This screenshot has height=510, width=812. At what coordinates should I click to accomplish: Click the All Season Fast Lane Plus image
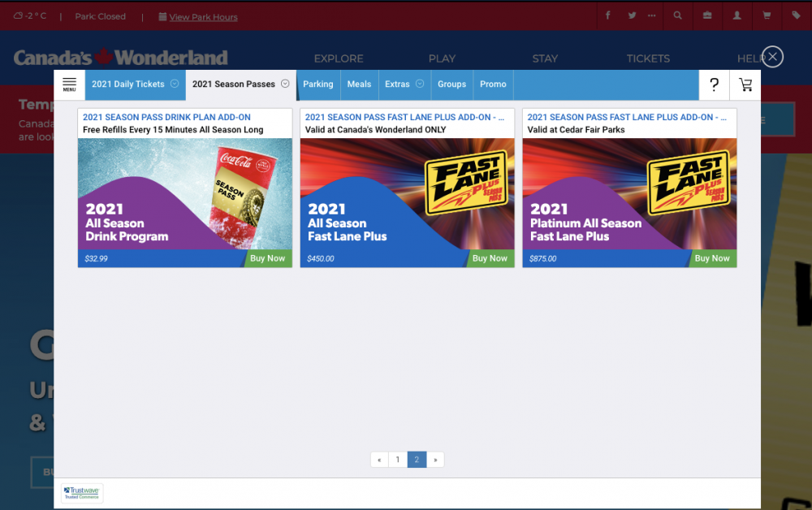tap(407, 193)
